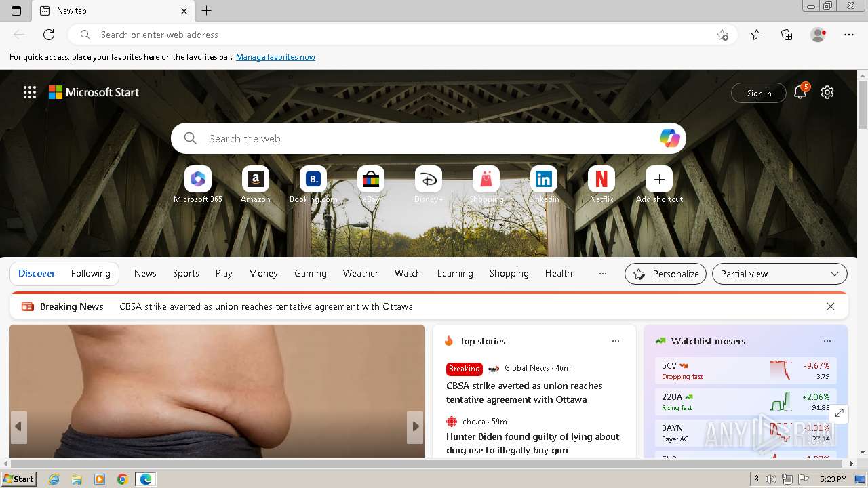Open the News category
The image size is (868, 488).
pos(145,274)
